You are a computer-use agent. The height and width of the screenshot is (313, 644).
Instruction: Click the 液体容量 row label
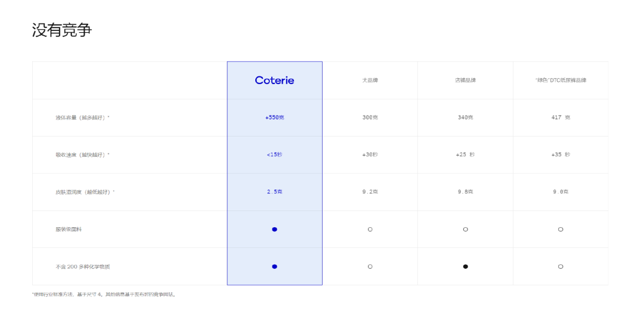click(82, 117)
